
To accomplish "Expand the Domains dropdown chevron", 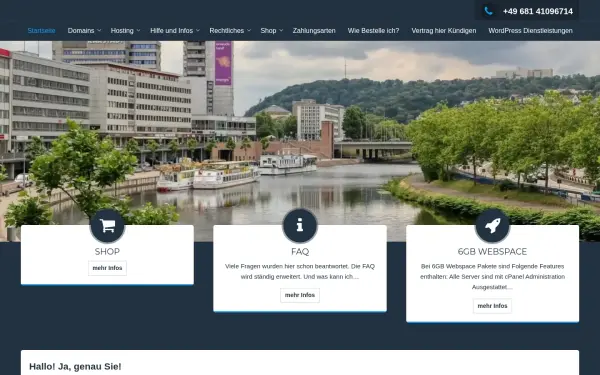I will click(99, 31).
